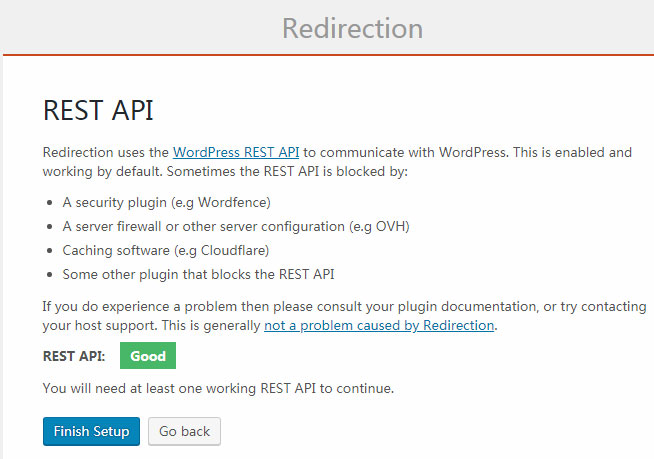The image size is (654, 459).
Task: Click the green Good status badge
Action: tap(148, 355)
